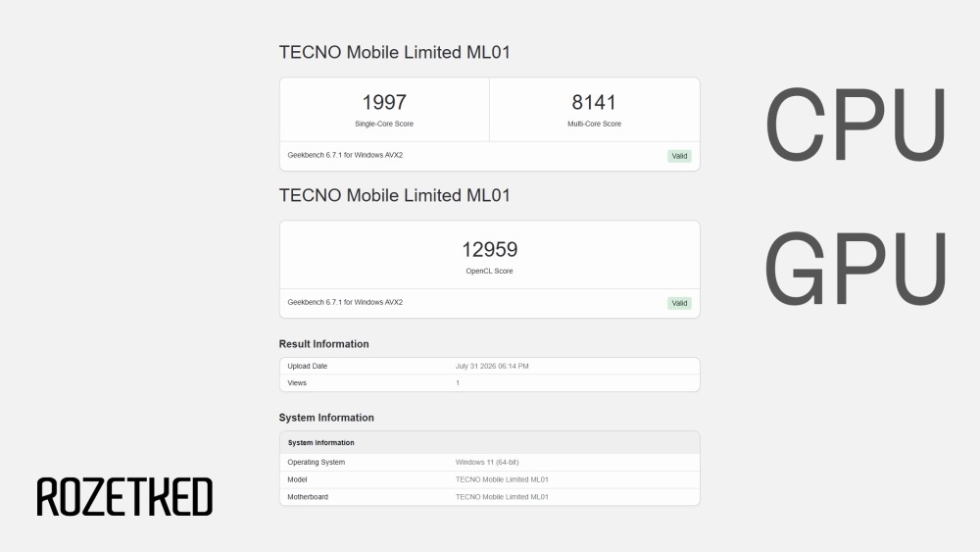This screenshot has width=980, height=552.
Task: Click the System Information table header
Action: [x=489, y=442]
